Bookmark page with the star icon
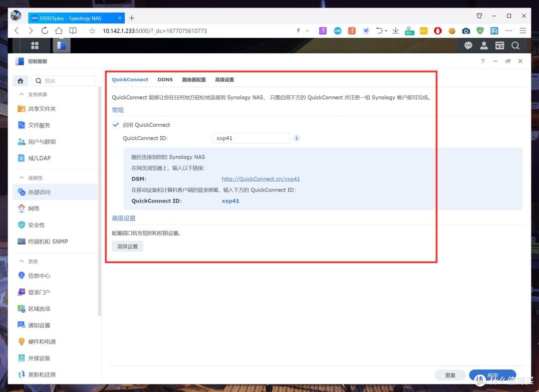The height and width of the screenshot is (392, 539). click(92, 31)
